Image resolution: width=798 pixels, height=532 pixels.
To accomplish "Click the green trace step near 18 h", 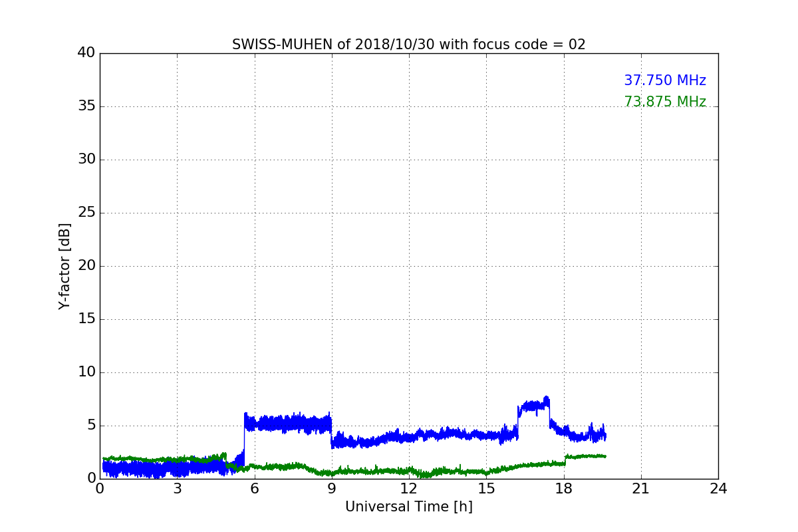I will point(565,460).
